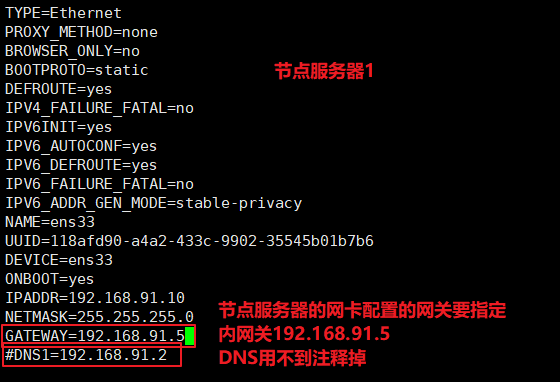Click the BOOTPROTO=static line

(x=77, y=70)
